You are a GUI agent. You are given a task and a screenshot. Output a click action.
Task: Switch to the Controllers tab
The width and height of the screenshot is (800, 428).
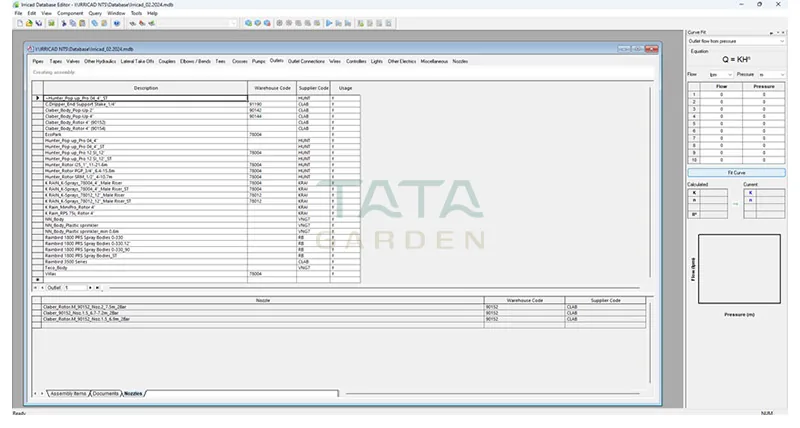[356, 61]
